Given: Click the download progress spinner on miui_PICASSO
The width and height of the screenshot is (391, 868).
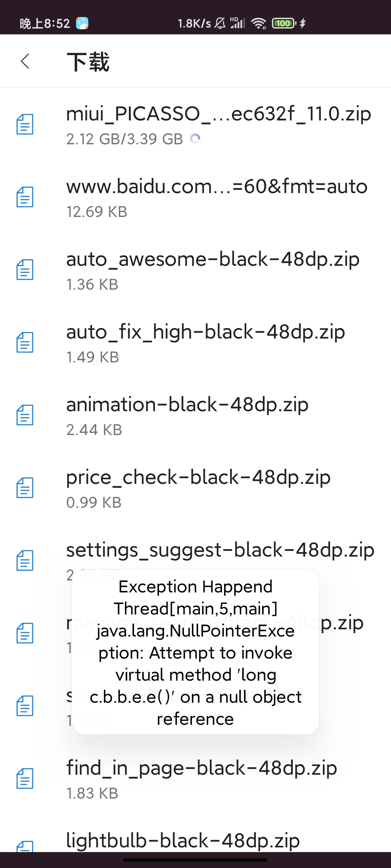Looking at the screenshot, I should pyautogui.click(x=195, y=139).
